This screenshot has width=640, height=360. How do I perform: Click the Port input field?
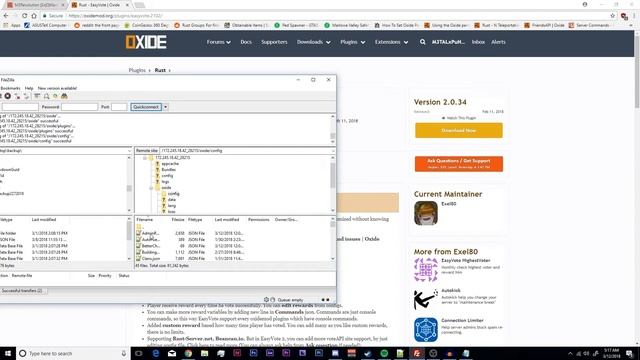coord(119,107)
